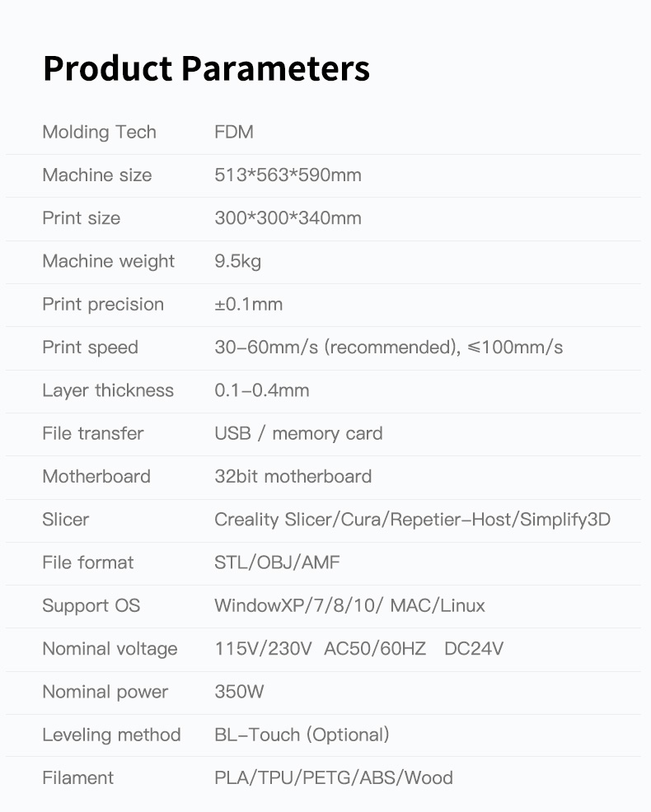The height and width of the screenshot is (812, 651).
Task: Click the 0.1-0.4mm layer thickness value
Action: coord(261,390)
